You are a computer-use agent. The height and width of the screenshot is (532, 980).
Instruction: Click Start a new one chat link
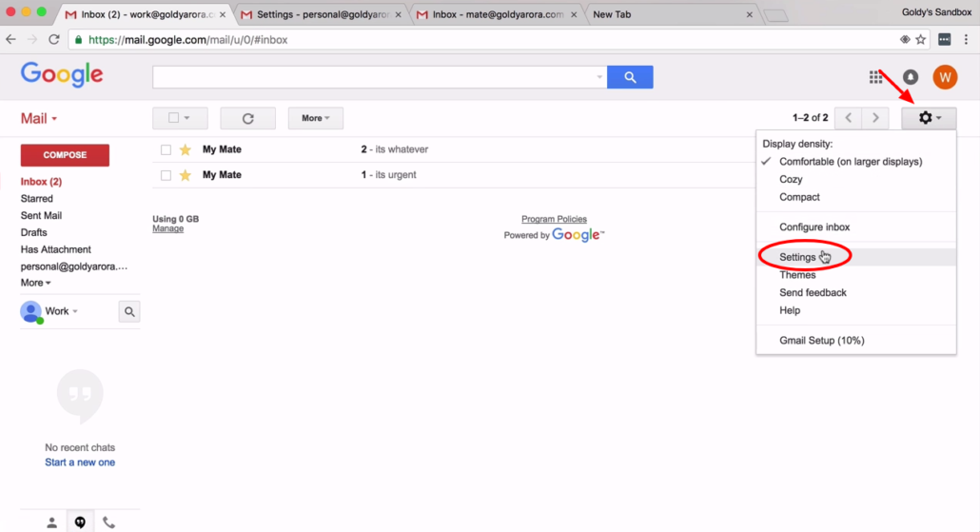tap(80, 462)
